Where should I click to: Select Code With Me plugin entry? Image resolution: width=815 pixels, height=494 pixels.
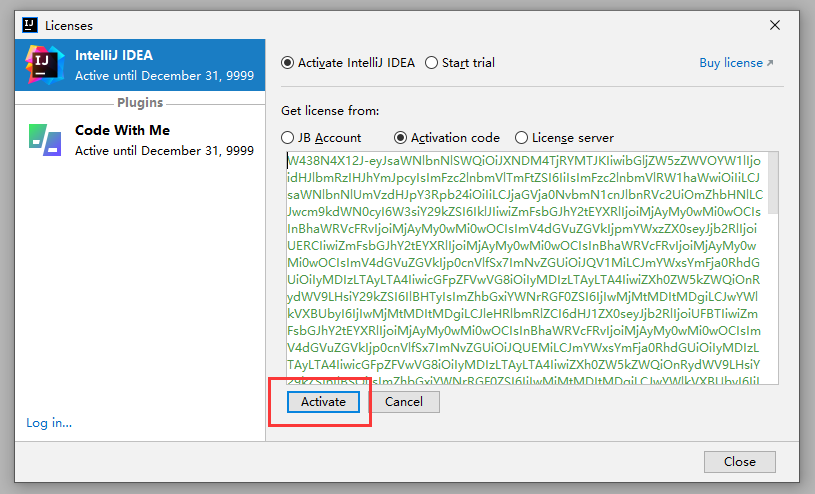(x=140, y=140)
